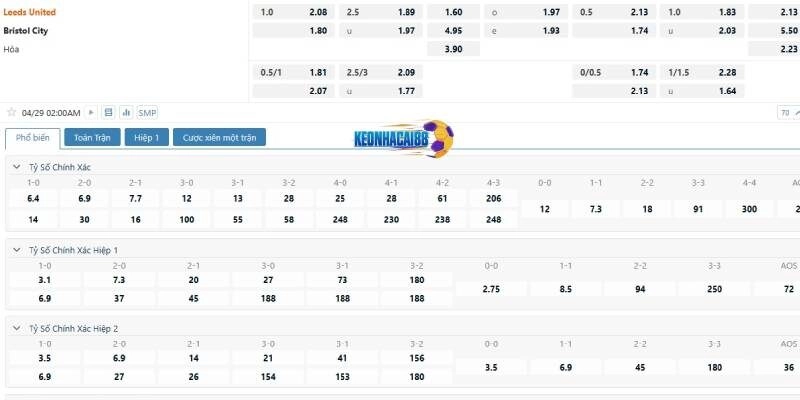This screenshot has height=400, width=800.
Task: Collapse Tỷ Số Chính Xác Hiệp 2 section
Action: (x=16, y=328)
